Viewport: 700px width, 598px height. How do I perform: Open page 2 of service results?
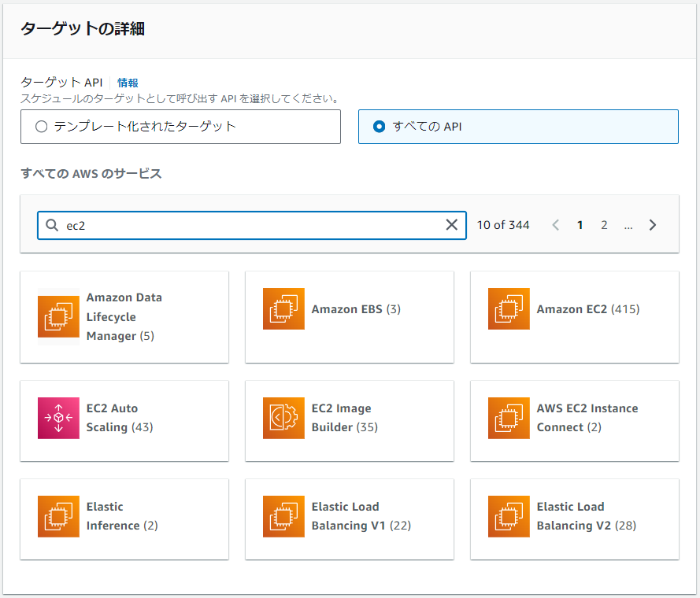[x=604, y=225]
